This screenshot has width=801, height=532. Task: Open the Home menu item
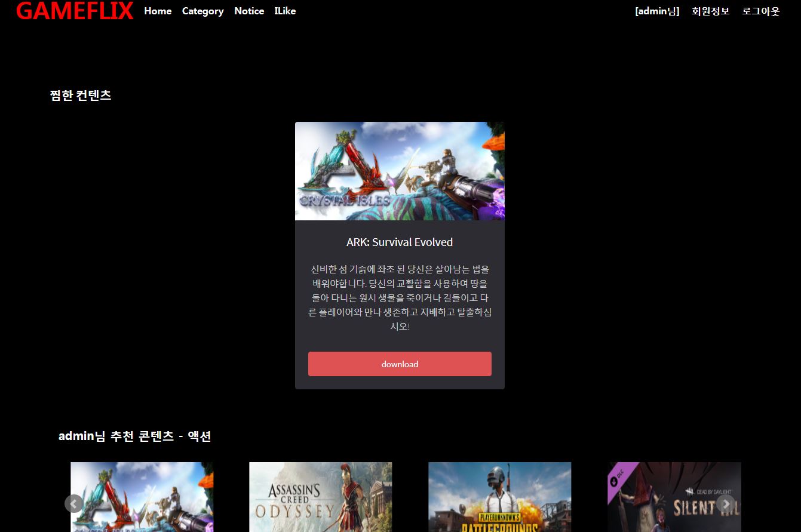[x=158, y=11]
